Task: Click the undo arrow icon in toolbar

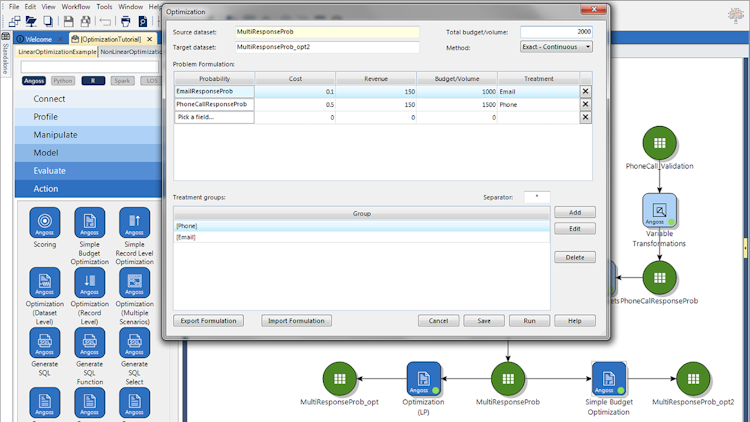Action: [105, 21]
